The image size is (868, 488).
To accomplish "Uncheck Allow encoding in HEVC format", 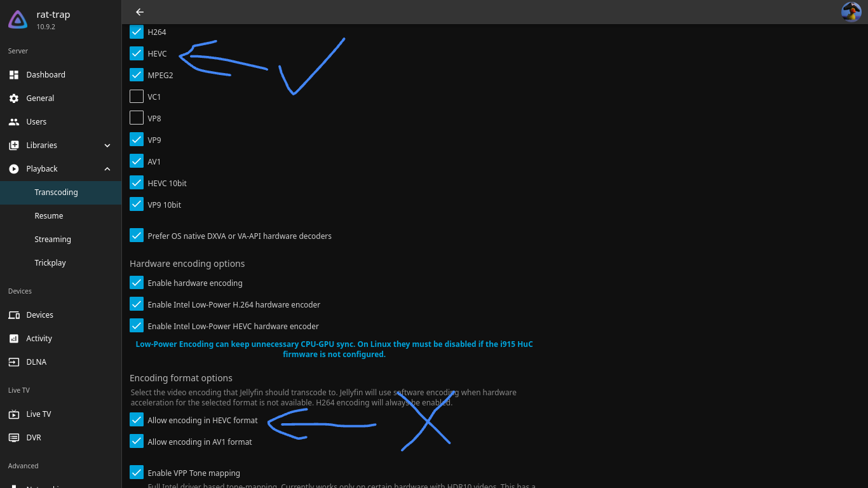I will 137,420.
